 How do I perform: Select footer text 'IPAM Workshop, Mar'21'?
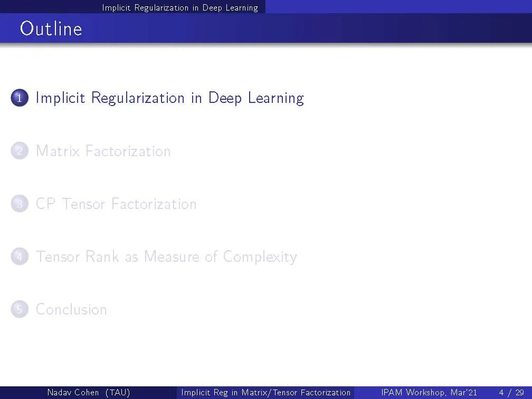click(429, 393)
